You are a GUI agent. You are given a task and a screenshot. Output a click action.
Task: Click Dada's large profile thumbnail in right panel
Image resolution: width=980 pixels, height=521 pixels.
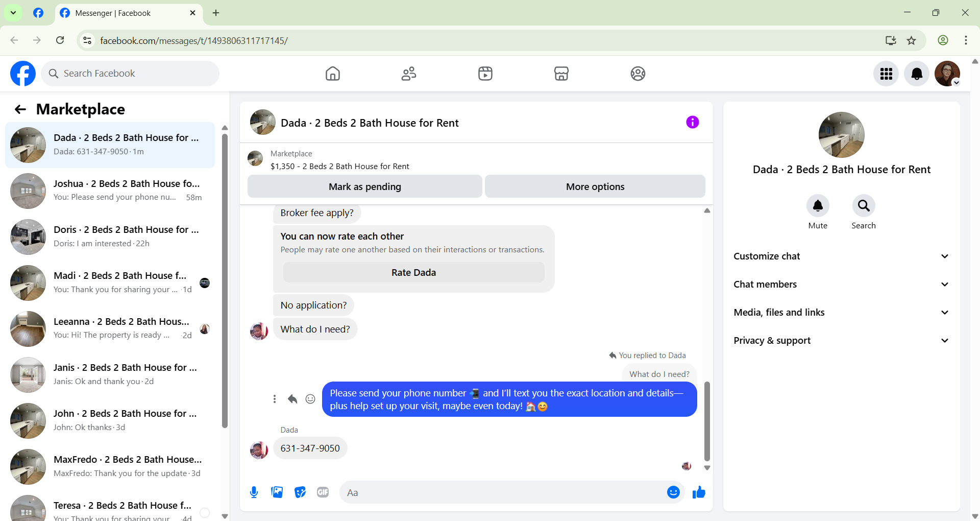point(842,135)
